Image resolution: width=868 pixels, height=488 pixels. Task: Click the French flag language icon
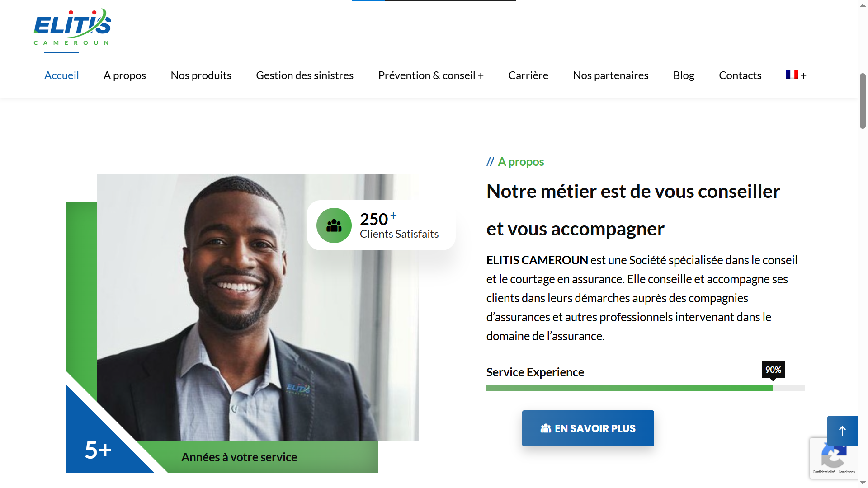click(x=792, y=75)
